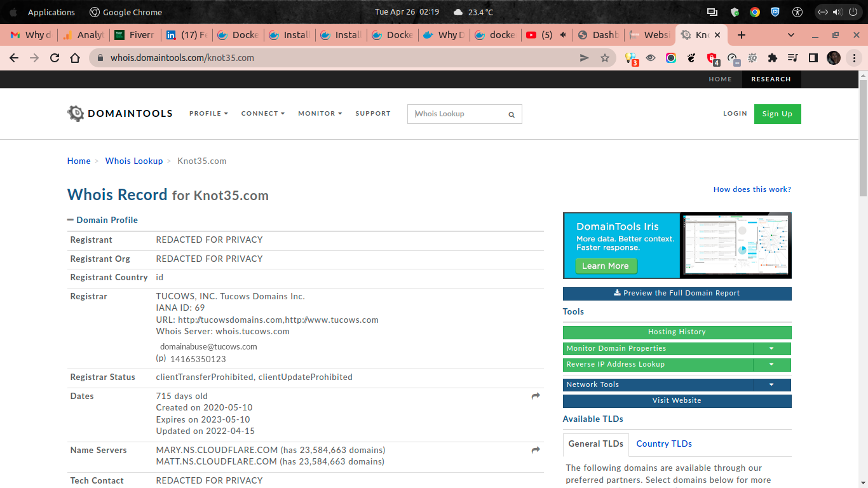Switch to the YouTube tab
This screenshot has height=488, width=868.
[x=546, y=35]
